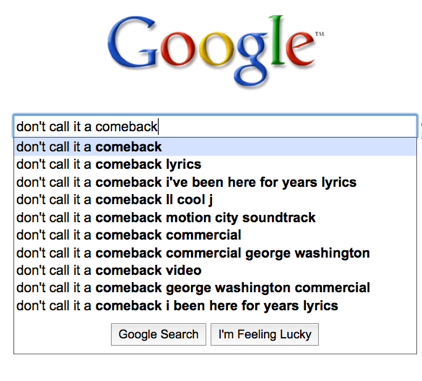Choose 'comeback motion city soundtrack' suggestion
The height and width of the screenshot is (381, 422).
click(x=215, y=218)
